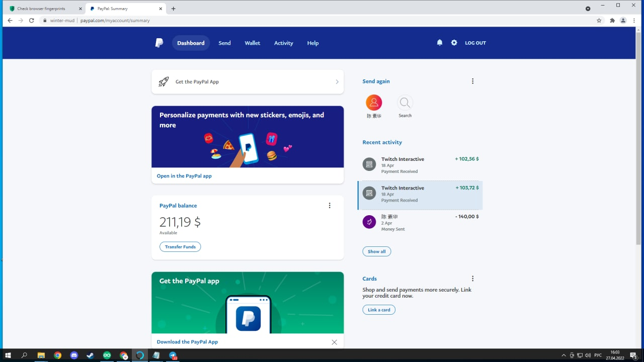Click Show all recent activity
This screenshot has width=644, height=362.
tap(376, 251)
